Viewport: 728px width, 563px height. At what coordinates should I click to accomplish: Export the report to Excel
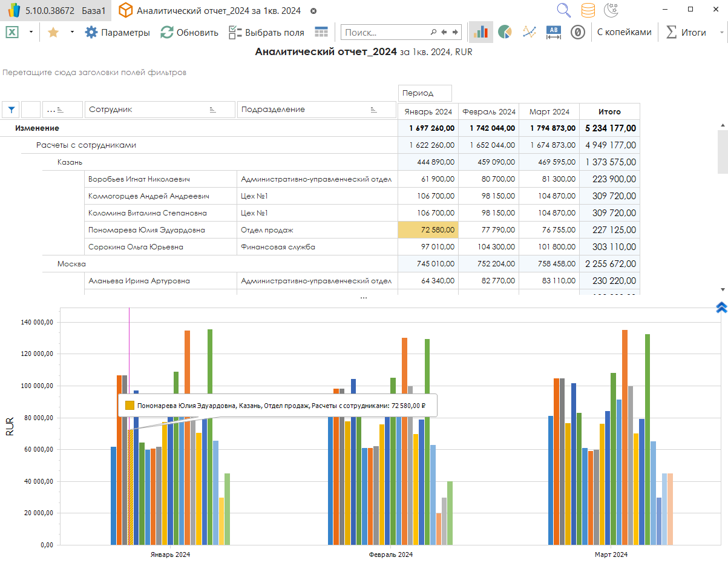pyautogui.click(x=11, y=32)
